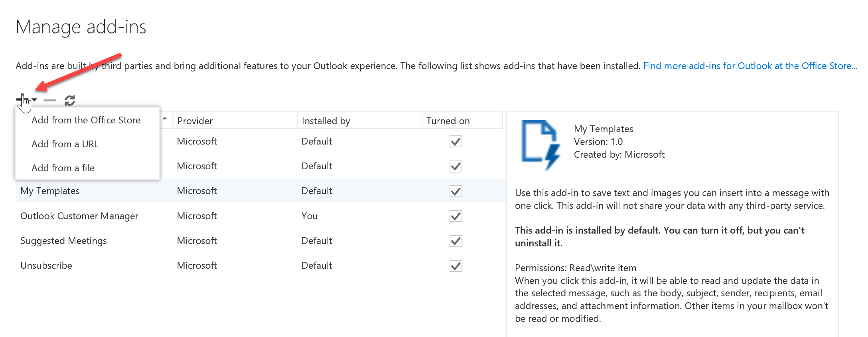The height and width of the screenshot is (337, 868).
Task: Turn off the Unsubscribe add-in checkbox
Action: tap(456, 266)
